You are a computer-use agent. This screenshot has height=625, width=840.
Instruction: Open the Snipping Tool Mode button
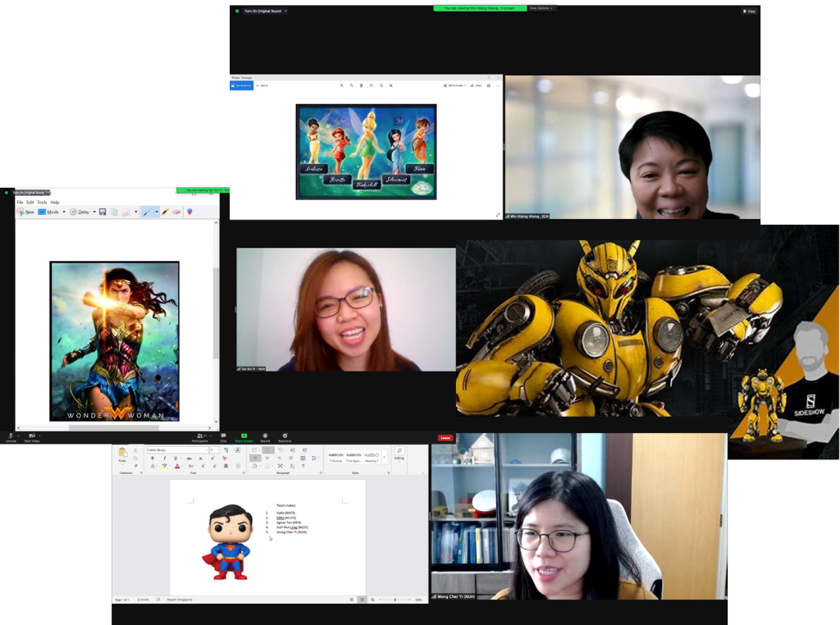[48, 212]
